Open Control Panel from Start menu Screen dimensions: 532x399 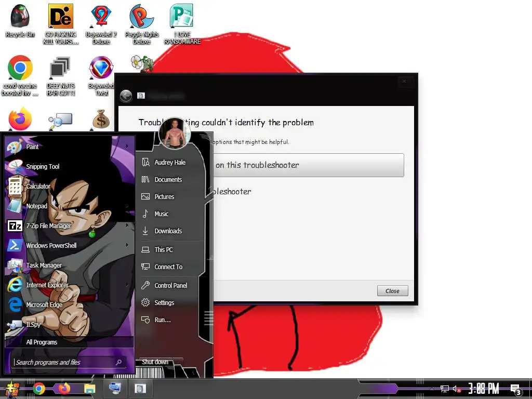tap(170, 285)
